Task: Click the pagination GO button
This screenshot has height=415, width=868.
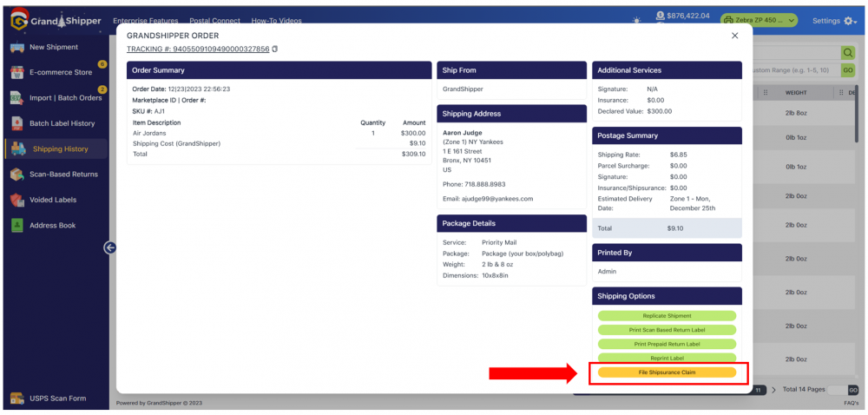Action: (x=853, y=390)
